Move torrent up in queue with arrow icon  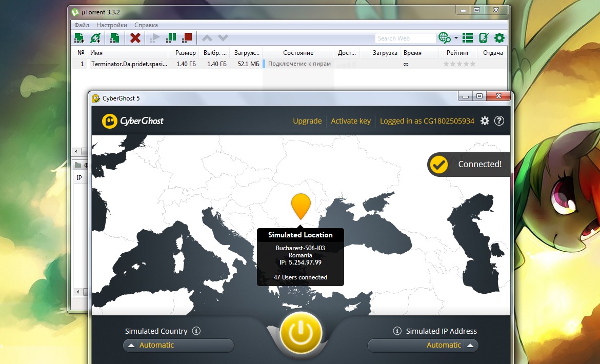tap(207, 38)
